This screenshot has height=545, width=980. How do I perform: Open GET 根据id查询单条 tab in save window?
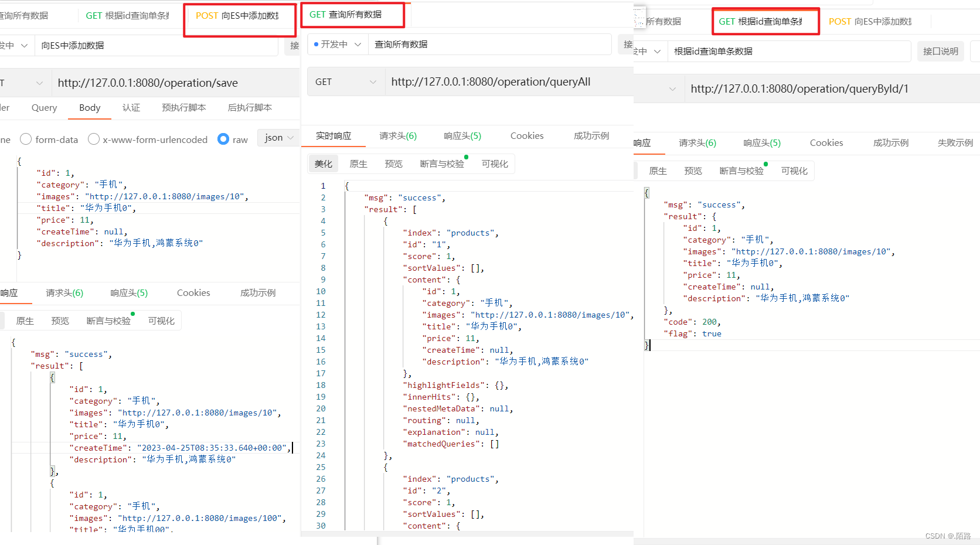coord(127,16)
